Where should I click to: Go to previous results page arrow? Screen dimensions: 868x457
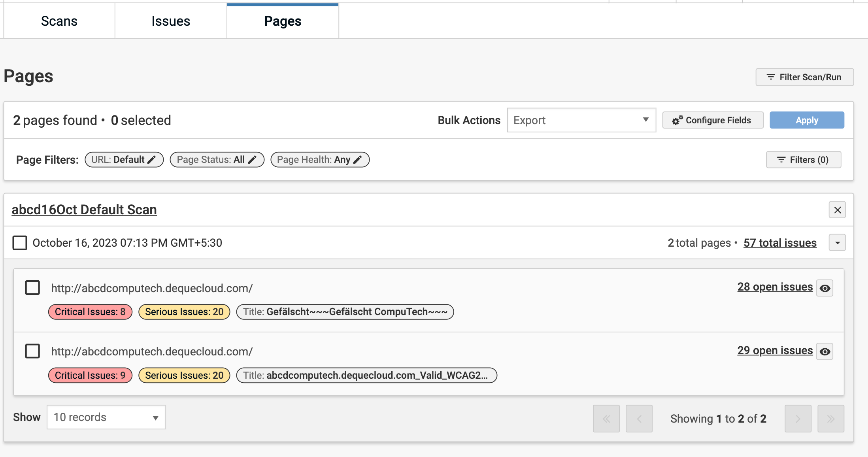[639, 419]
